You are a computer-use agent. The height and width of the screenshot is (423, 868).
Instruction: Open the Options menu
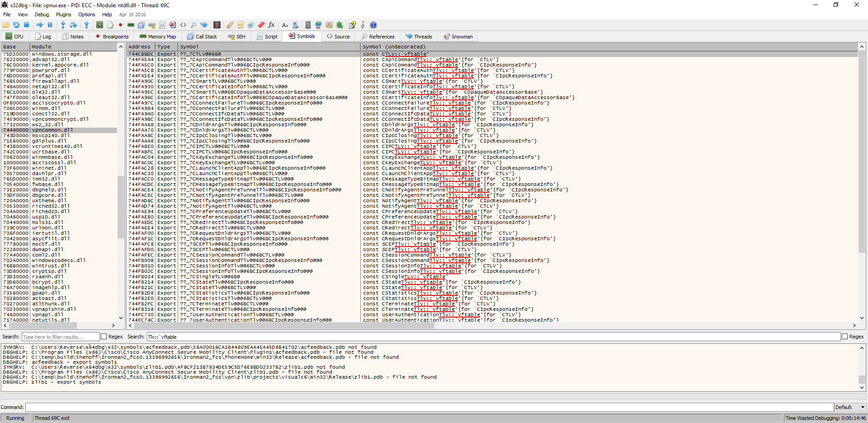coord(86,14)
